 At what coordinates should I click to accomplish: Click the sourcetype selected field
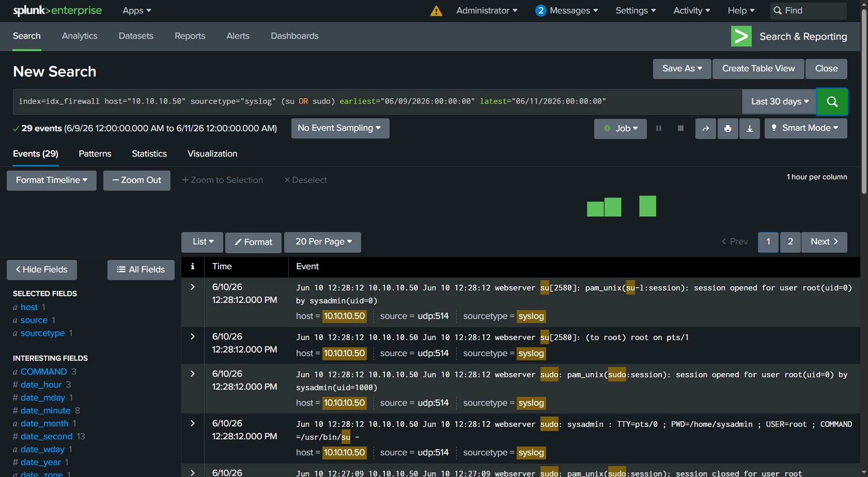click(43, 333)
